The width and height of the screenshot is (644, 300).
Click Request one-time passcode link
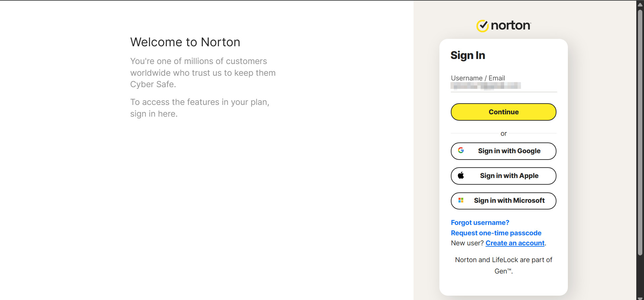point(496,233)
